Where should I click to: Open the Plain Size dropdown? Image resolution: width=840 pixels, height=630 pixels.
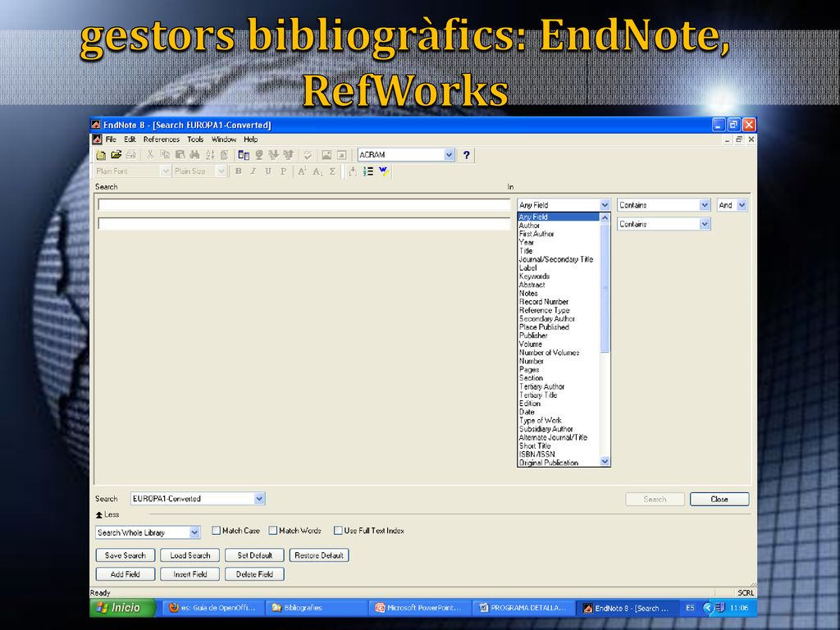(221, 171)
